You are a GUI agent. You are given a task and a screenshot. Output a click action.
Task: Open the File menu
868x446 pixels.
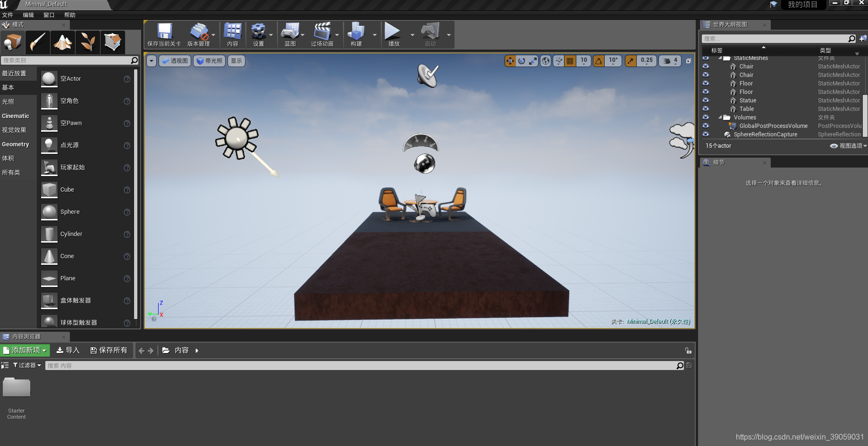coord(8,15)
